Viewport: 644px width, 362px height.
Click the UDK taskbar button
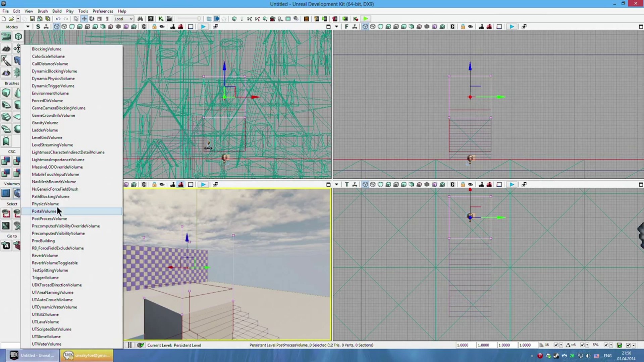pos(33,355)
